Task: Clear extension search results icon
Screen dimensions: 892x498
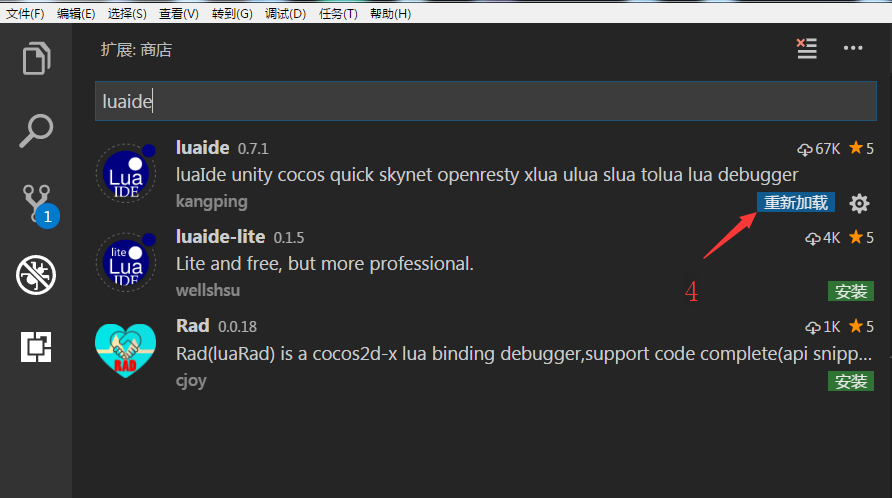Action: pyautogui.click(x=807, y=48)
